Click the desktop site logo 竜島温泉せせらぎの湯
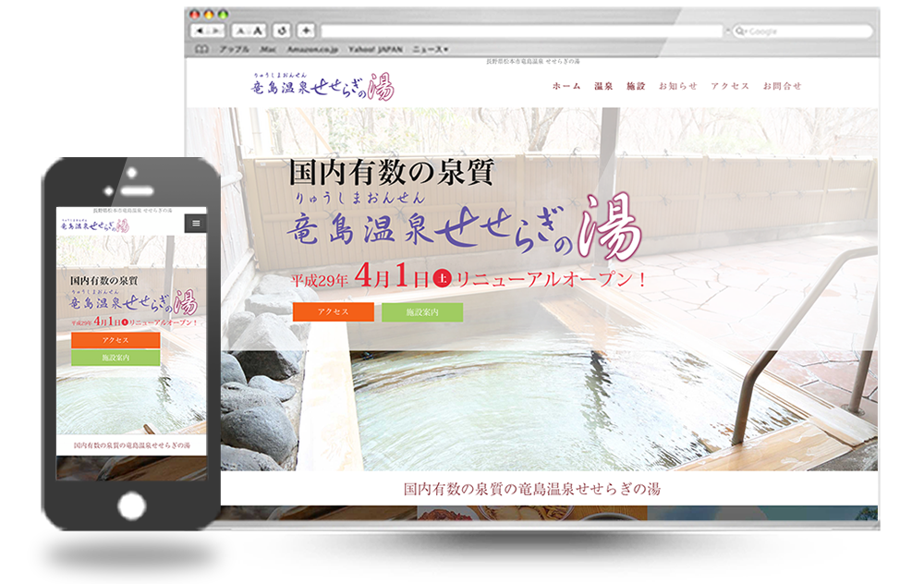Screen dimensions: 924x584 322,86
